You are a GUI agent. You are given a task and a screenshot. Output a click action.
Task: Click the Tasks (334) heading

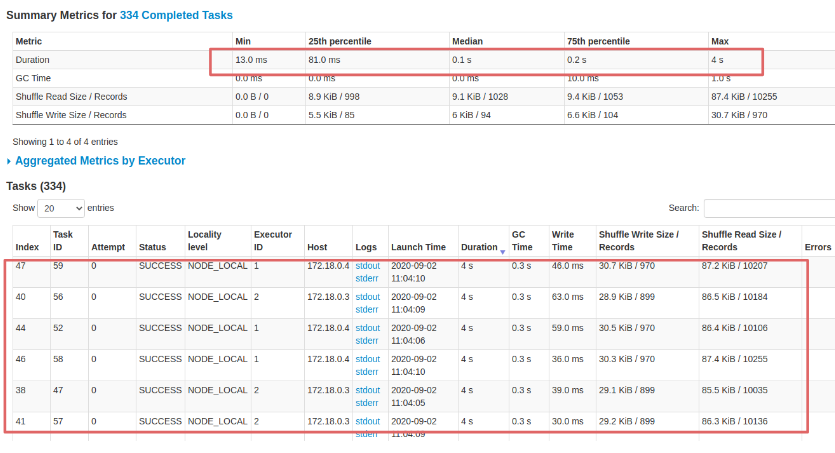point(36,186)
